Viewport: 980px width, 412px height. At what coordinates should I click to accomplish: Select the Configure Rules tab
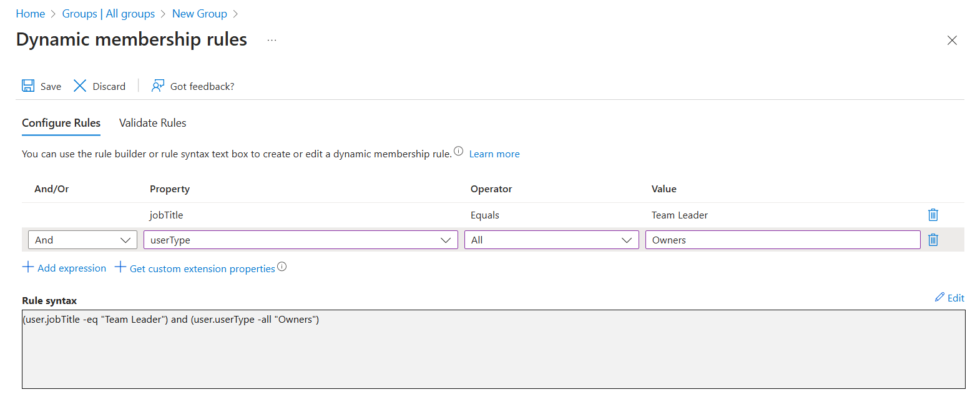pyautogui.click(x=61, y=123)
